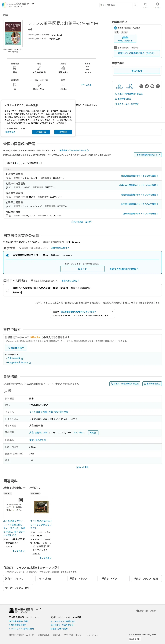This screenshot has height=644, width=165.
Task: Click 引用文(参考文献注)を生成 in sidebar
Action: pyautogui.click(x=129, y=94)
